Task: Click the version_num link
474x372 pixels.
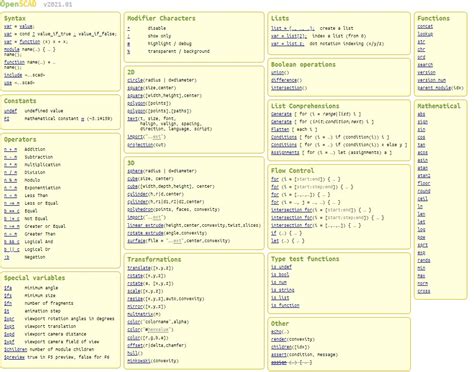Action: (431, 80)
